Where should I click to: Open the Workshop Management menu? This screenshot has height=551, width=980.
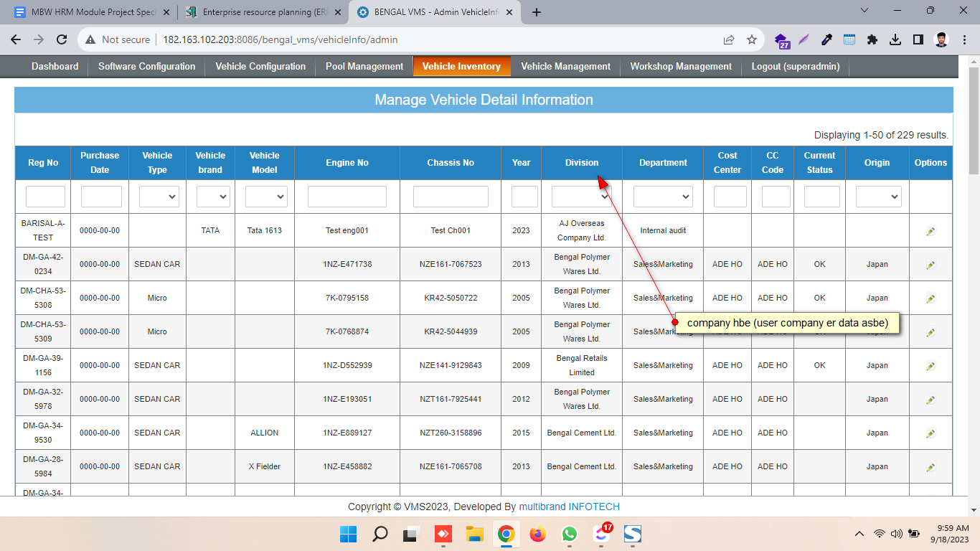click(x=681, y=67)
